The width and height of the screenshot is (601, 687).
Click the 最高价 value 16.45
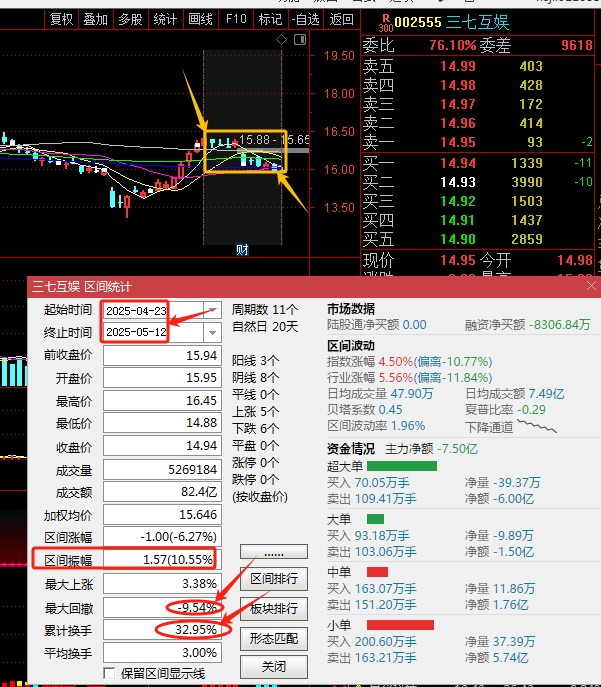(x=163, y=401)
